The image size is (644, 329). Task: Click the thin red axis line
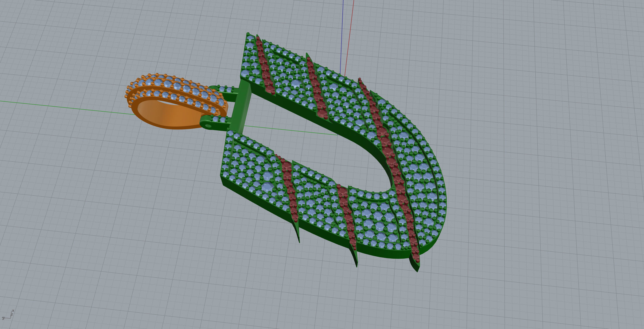click(349, 38)
